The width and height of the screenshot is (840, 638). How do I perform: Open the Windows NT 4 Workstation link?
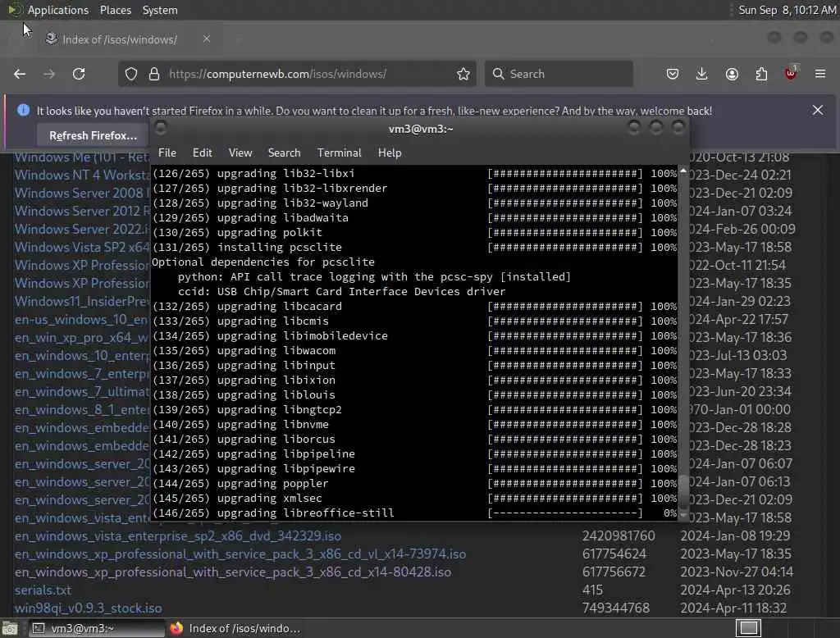click(82, 175)
